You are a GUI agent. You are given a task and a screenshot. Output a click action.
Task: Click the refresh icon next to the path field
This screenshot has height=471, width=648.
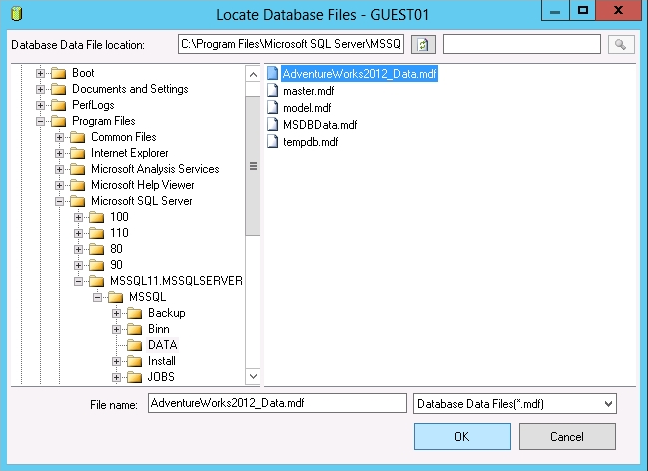point(423,45)
